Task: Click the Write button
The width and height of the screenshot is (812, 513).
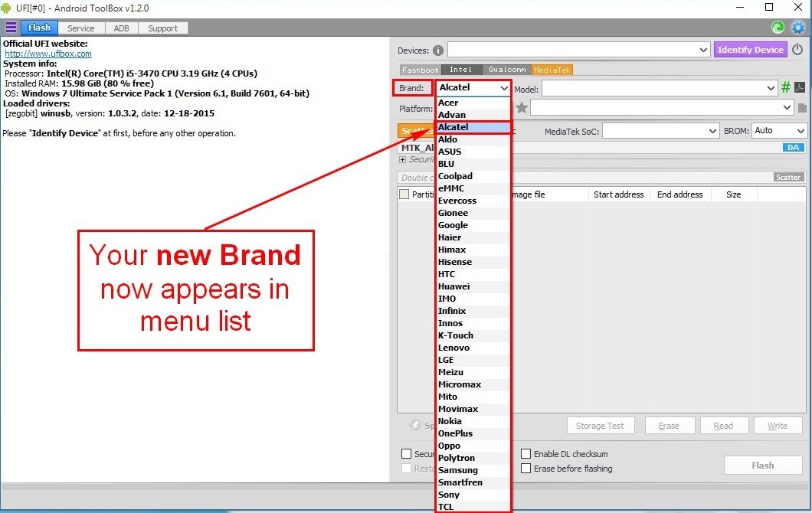Action: [778, 426]
